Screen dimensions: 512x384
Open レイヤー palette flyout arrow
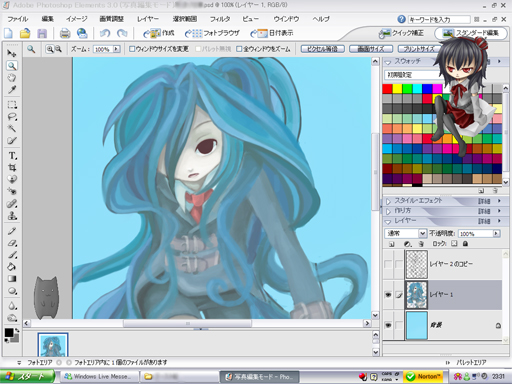click(x=499, y=221)
